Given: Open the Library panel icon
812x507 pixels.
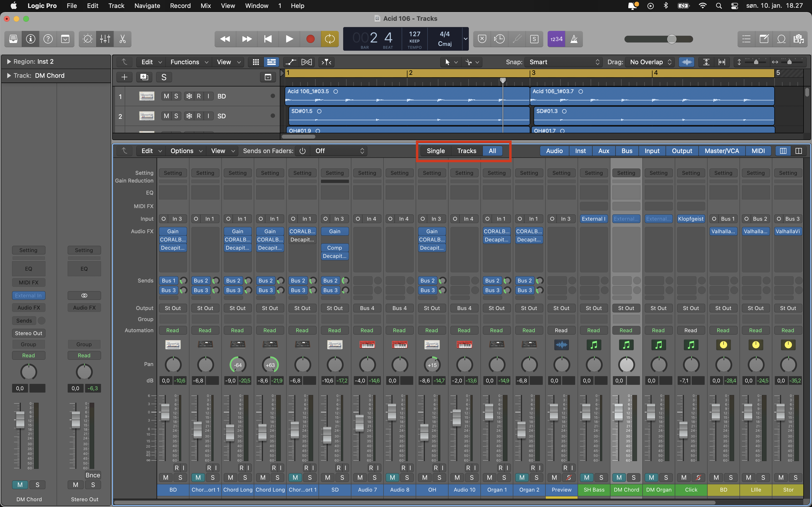Looking at the screenshot, I should coord(13,39).
